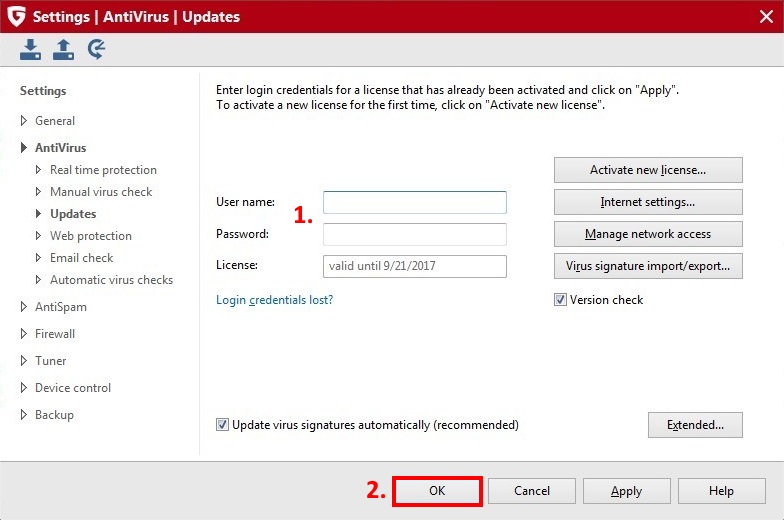784x520 pixels.
Task: Expand the AntiSpam section arrow
Action: (x=24, y=306)
